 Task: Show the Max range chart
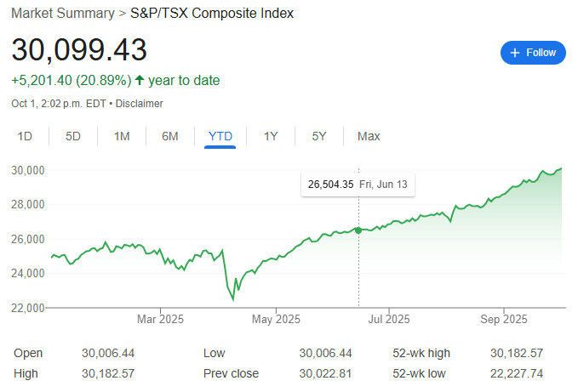pos(369,136)
